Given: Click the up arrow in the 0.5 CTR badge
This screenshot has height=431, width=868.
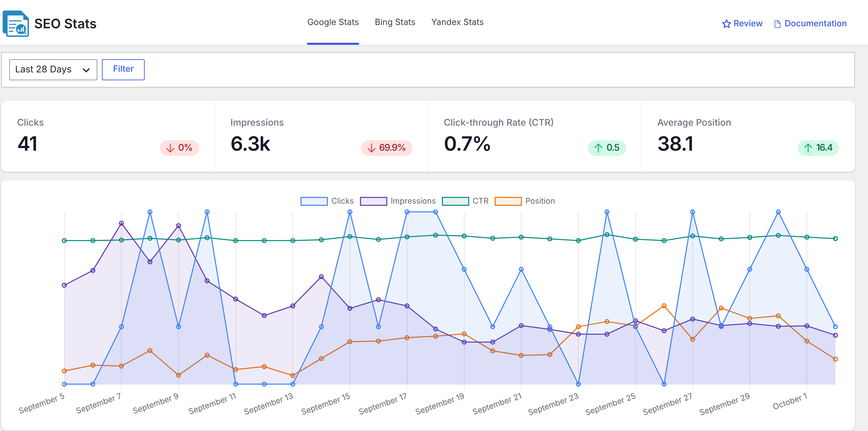Looking at the screenshot, I should 598,148.
